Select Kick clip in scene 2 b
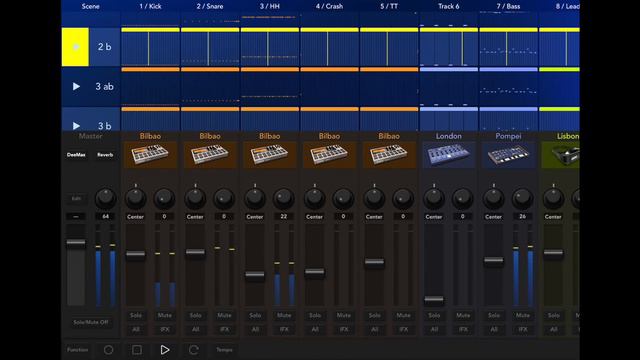The width and height of the screenshot is (640, 360). pyautogui.click(x=150, y=47)
